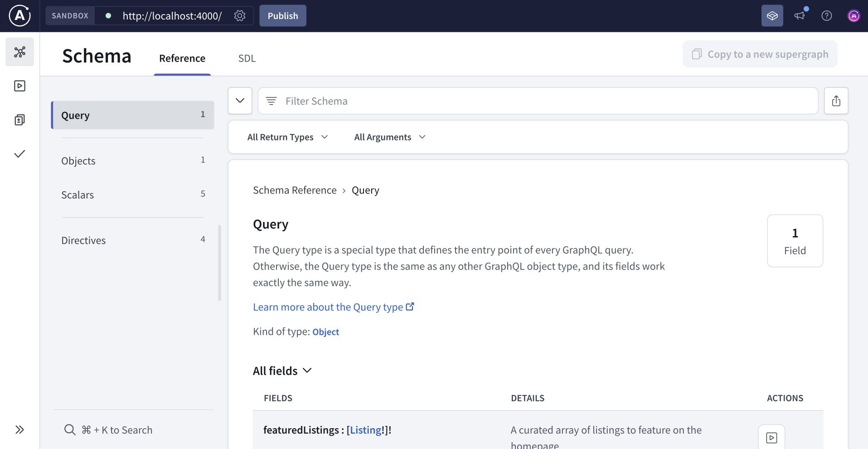Click the export schema share icon
The height and width of the screenshot is (449, 868).
837,101
